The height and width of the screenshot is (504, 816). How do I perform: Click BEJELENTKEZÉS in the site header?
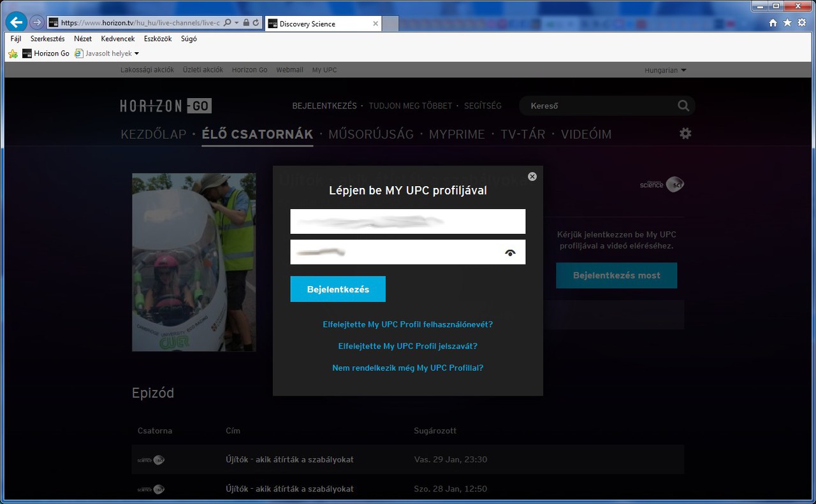[324, 106]
